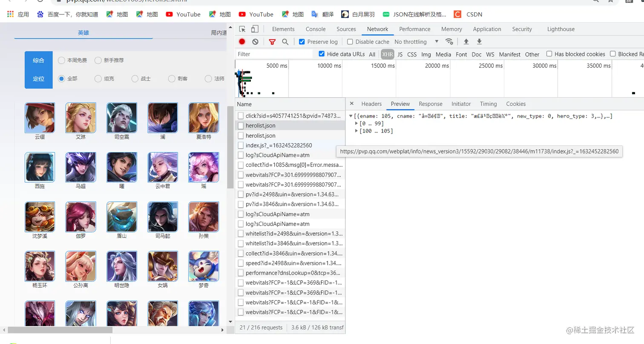Open the first YouTube bookmark
The image size is (644, 344).
[x=183, y=14]
